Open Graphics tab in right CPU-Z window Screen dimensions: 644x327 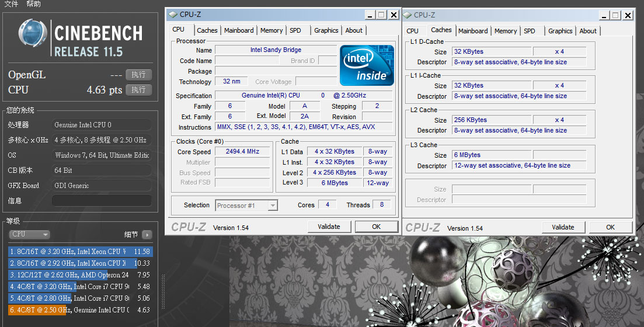pyautogui.click(x=560, y=31)
